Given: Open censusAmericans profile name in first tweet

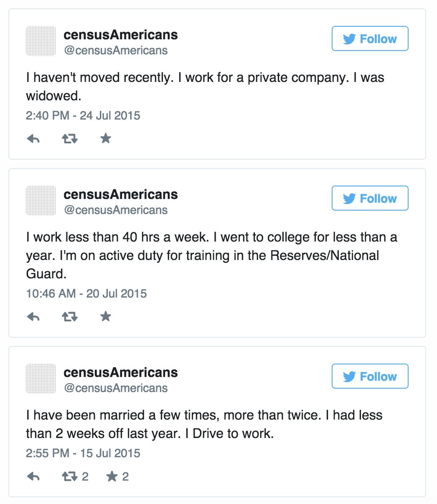Looking at the screenshot, I should point(120,34).
